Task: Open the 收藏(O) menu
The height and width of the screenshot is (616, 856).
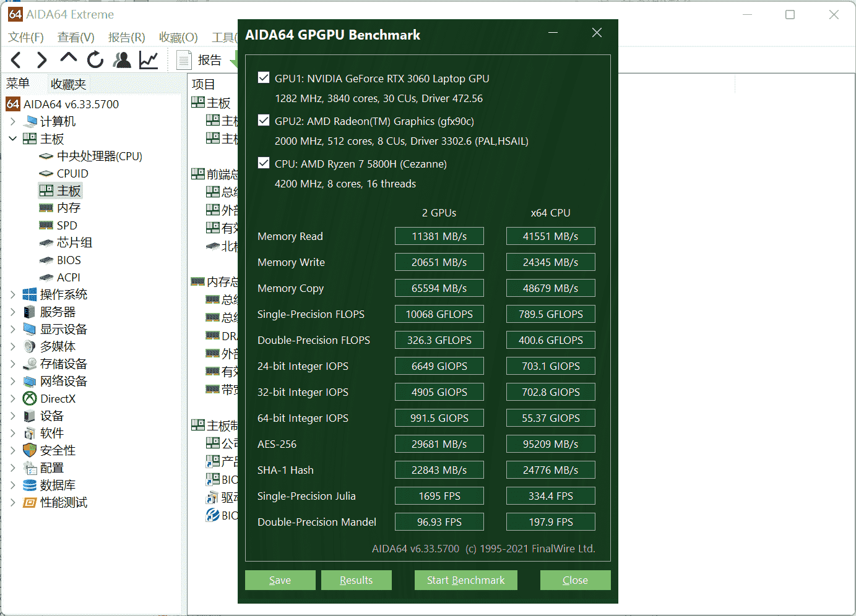Action: click(178, 37)
